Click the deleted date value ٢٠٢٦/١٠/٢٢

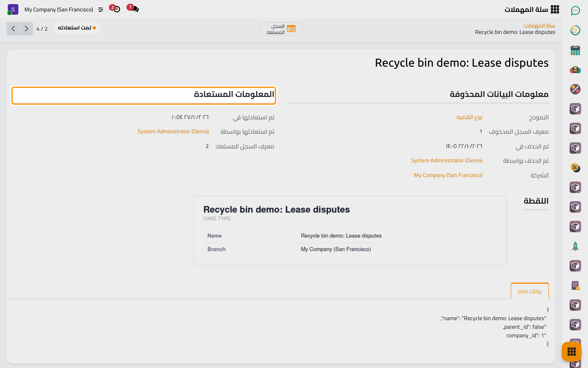click(464, 146)
